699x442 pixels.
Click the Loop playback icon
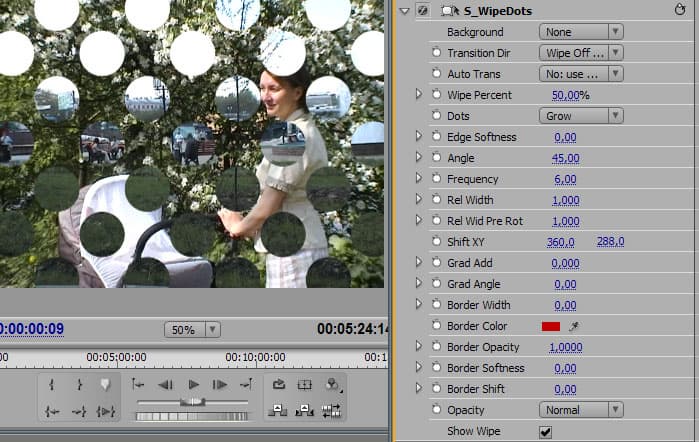pos(279,385)
